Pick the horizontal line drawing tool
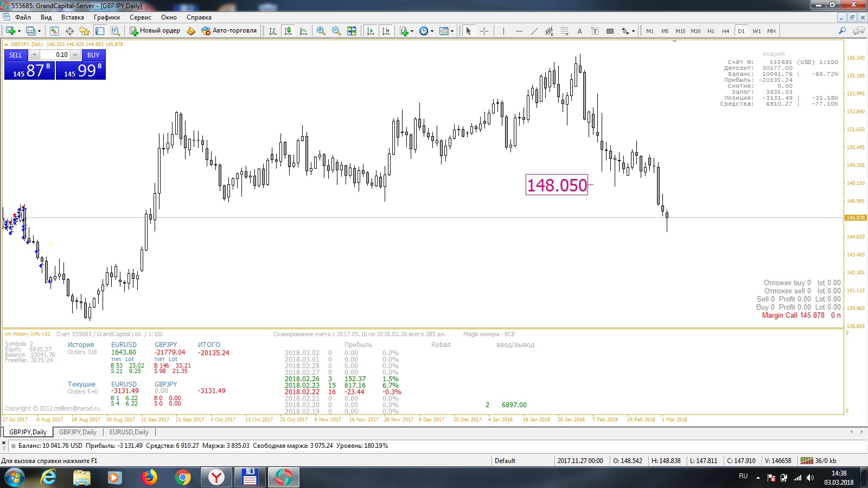 click(x=519, y=31)
